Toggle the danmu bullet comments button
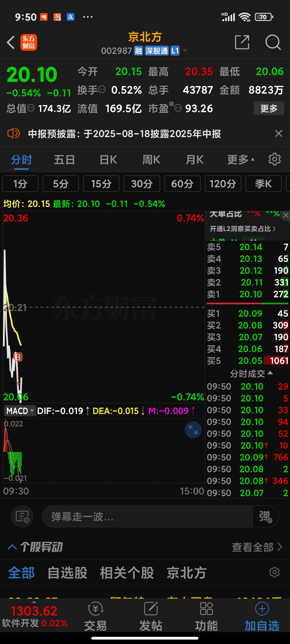Viewport: 290px width, 644px height. (x=265, y=516)
